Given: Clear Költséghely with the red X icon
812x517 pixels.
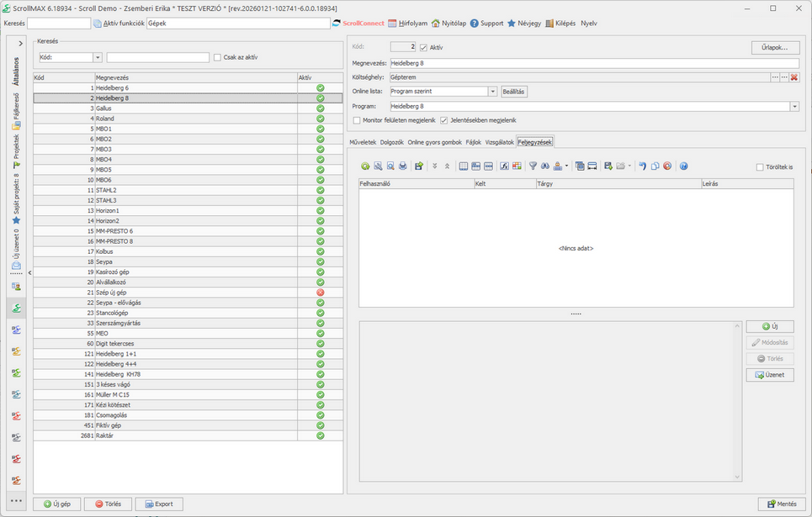Looking at the screenshot, I should (794, 77).
